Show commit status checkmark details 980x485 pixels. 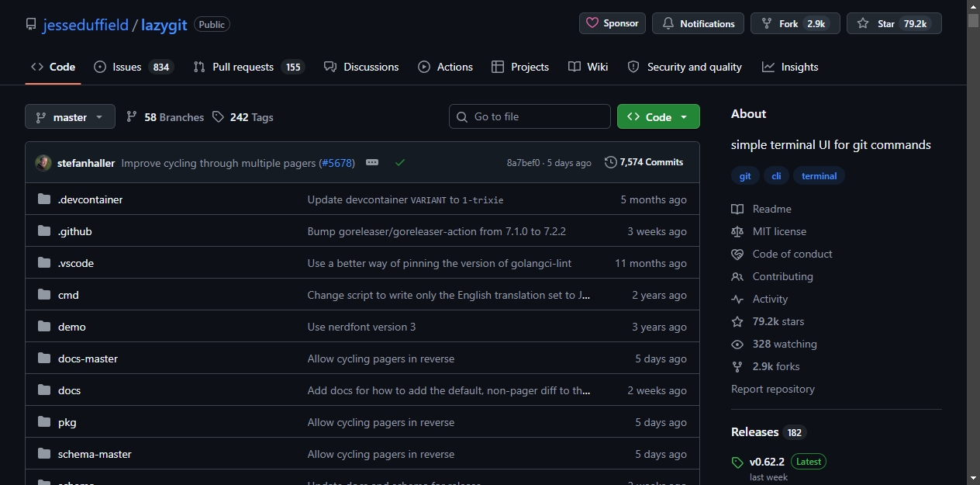coord(400,163)
